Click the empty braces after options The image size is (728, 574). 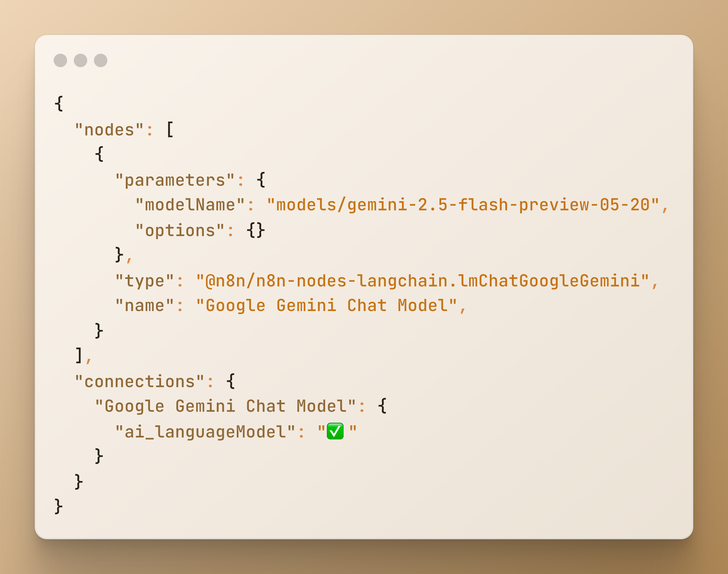[x=256, y=231]
